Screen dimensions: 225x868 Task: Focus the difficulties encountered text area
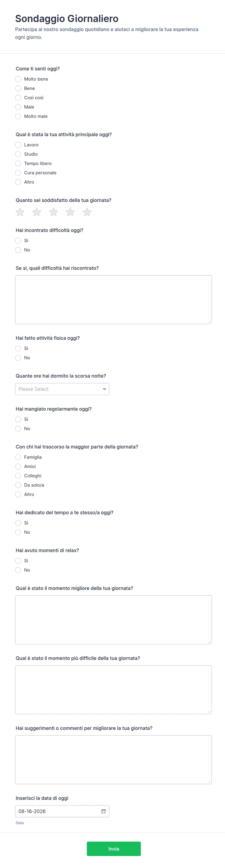pos(113,300)
